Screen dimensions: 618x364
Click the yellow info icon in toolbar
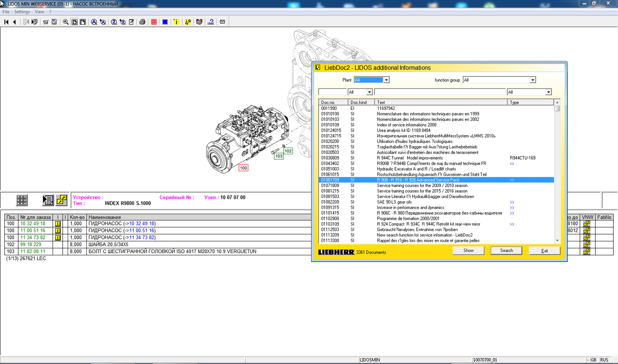coord(176,22)
